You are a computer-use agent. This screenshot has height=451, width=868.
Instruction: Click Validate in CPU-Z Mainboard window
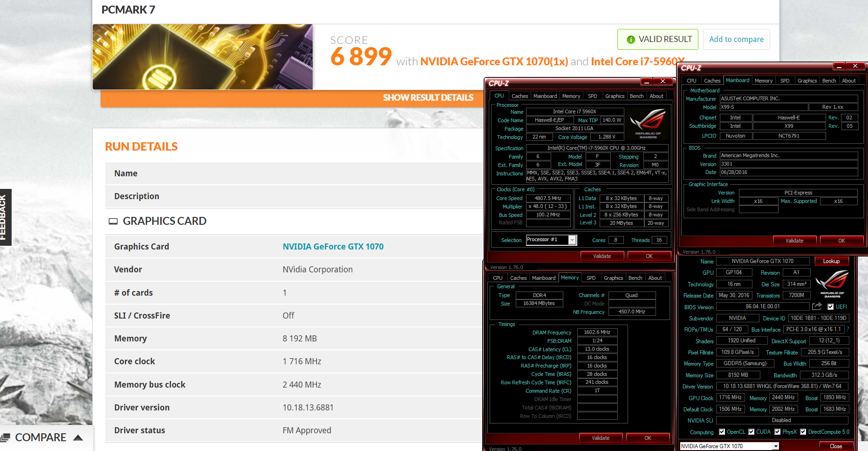coord(794,241)
